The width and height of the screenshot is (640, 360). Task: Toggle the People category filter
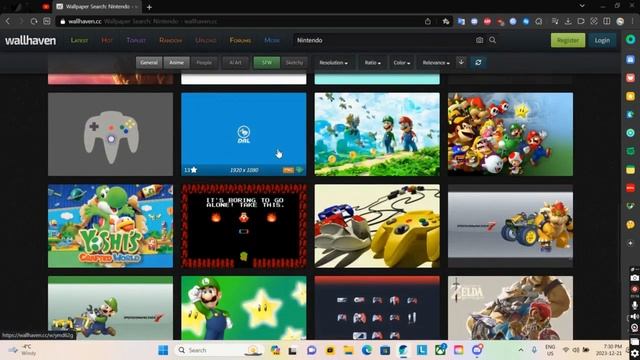[204, 62]
